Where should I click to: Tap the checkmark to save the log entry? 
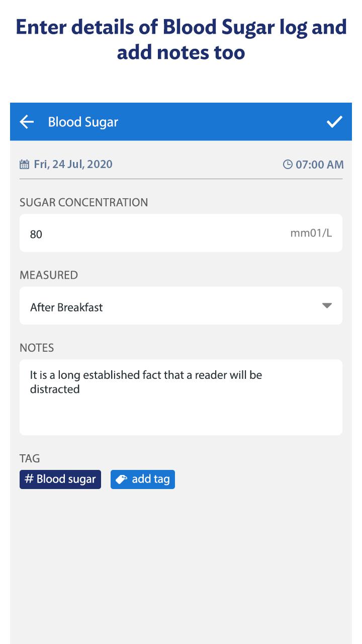click(x=333, y=122)
